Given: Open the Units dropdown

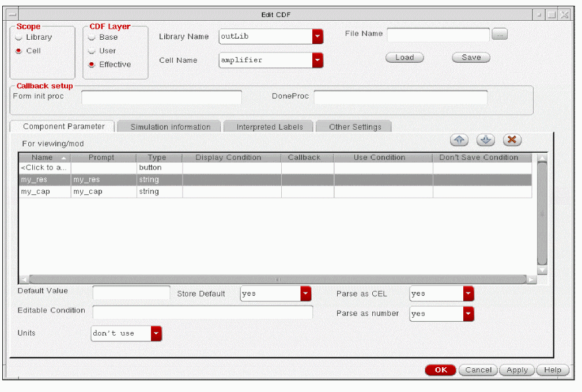Looking at the screenshot, I should (x=156, y=333).
